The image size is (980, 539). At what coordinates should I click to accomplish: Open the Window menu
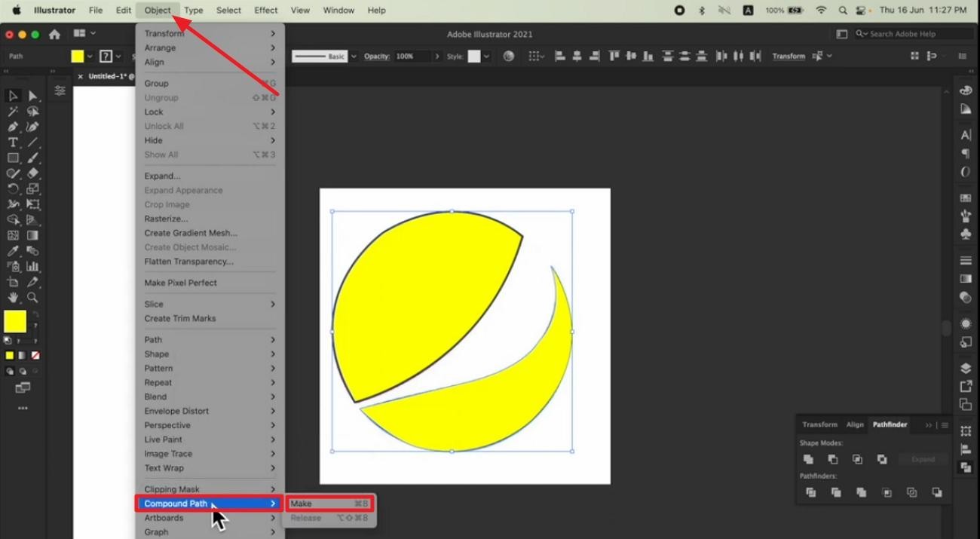point(338,11)
